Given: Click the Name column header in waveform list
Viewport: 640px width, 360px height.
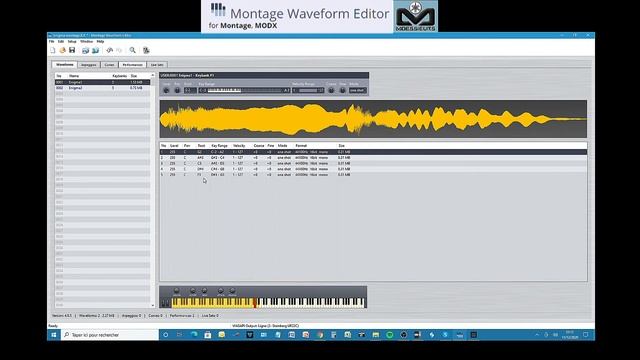Looking at the screenshot, I should [74, 76].
